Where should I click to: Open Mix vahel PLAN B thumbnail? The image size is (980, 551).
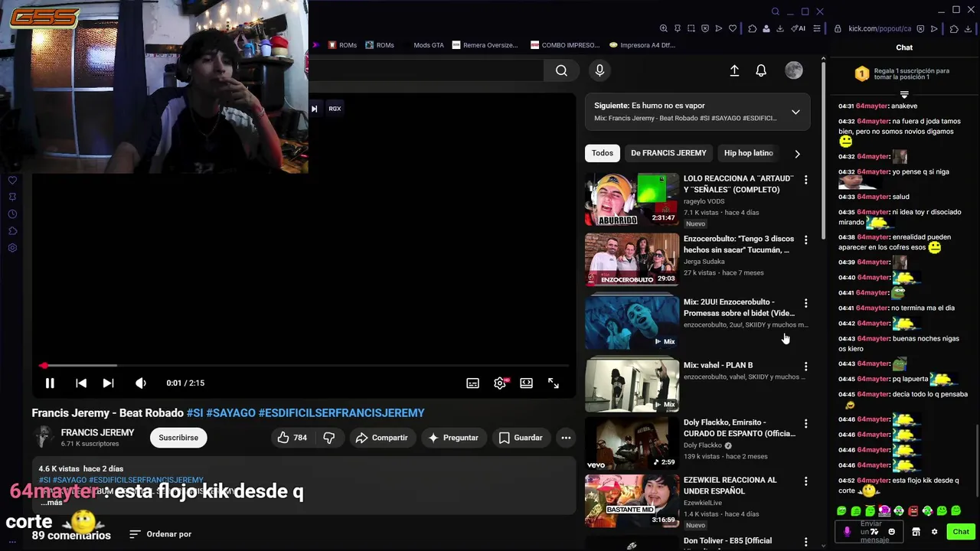pyautogui.click(x=632, y=385)
